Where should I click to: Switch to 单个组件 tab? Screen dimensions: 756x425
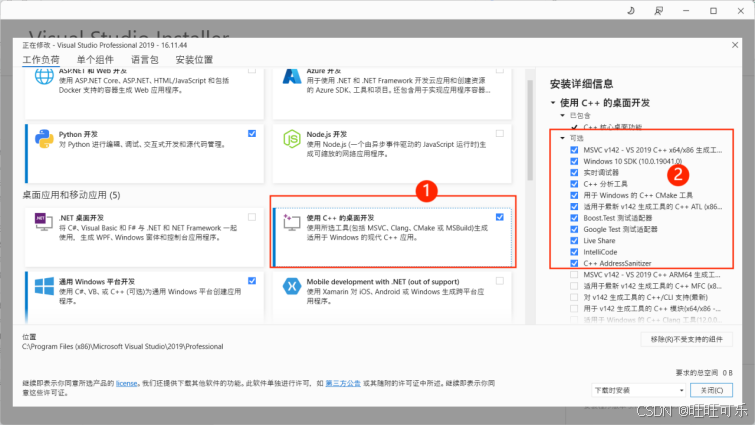coord(95,60)
